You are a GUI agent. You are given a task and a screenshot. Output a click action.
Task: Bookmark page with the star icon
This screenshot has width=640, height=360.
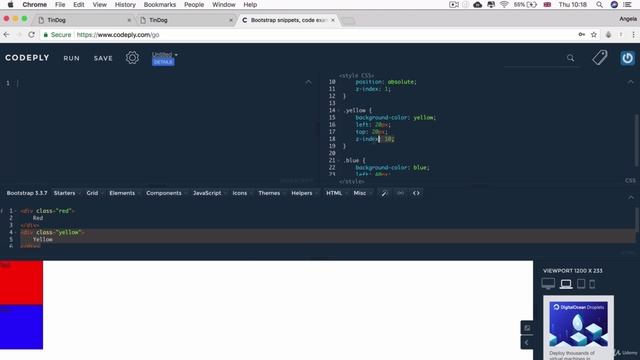coord(594,35)
